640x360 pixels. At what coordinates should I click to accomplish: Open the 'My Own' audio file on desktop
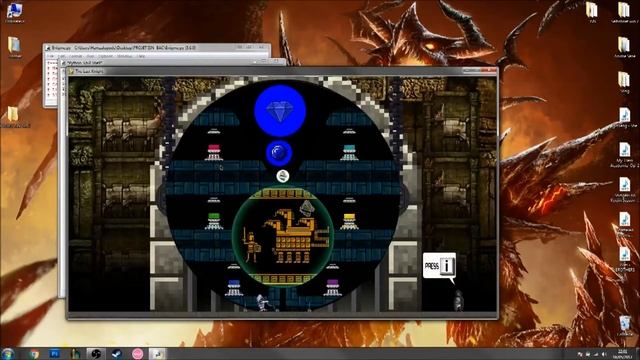coord(624,155)
